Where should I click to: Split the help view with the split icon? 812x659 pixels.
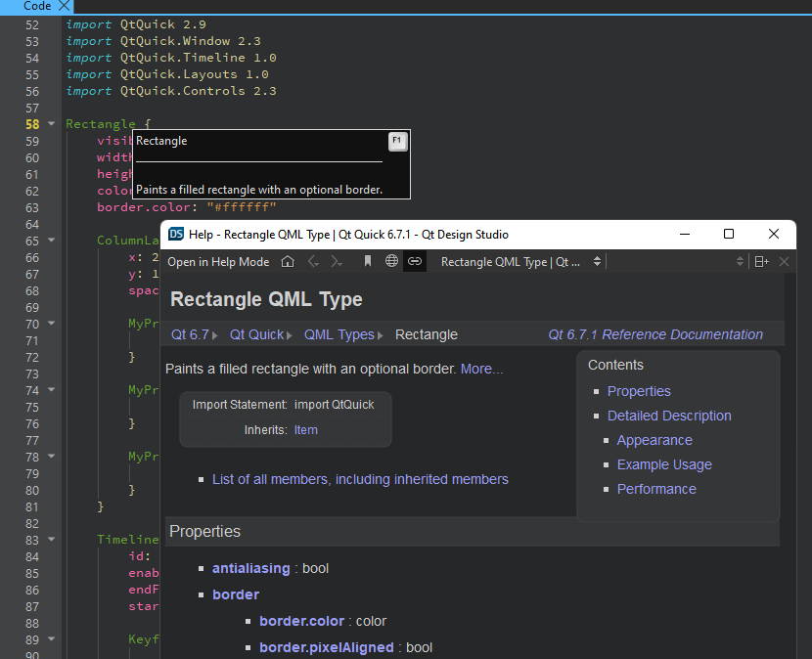[760, 261]
